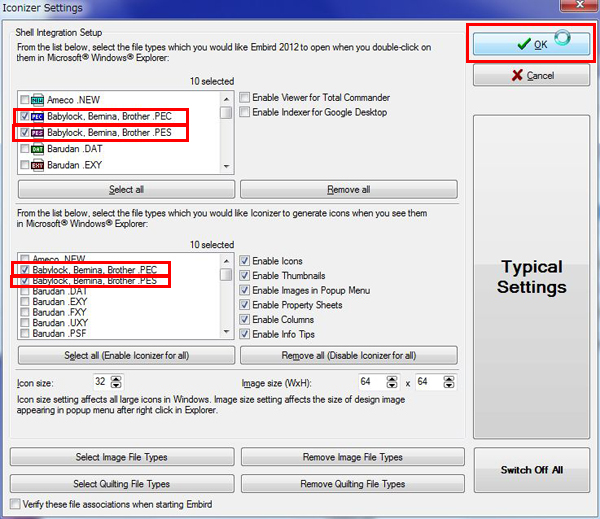Click the blue PEC file type icon

point(38,116)
